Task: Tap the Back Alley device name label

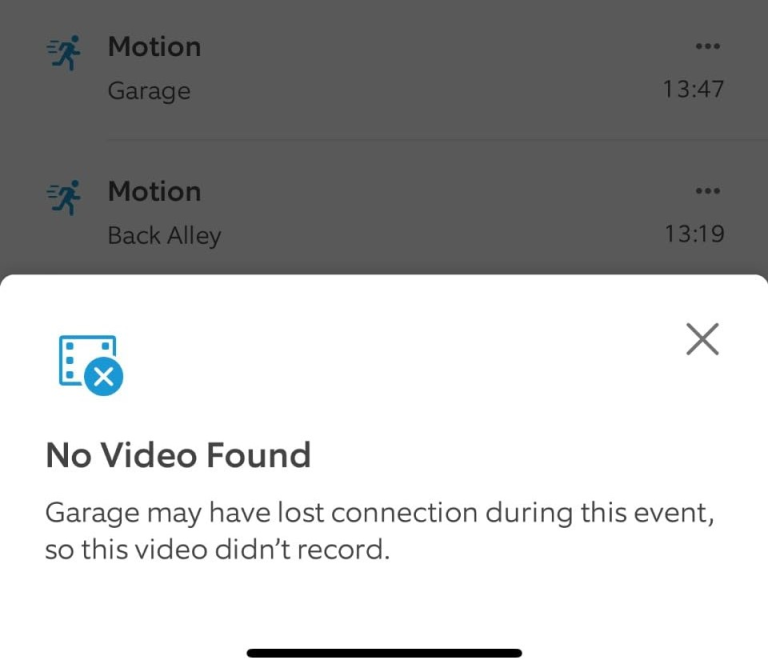Action: [164, 236]
